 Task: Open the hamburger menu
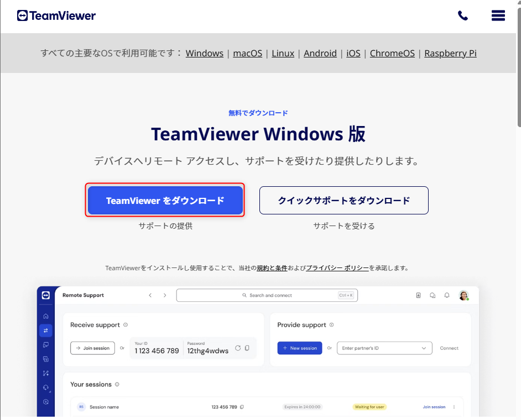(498, 15)
